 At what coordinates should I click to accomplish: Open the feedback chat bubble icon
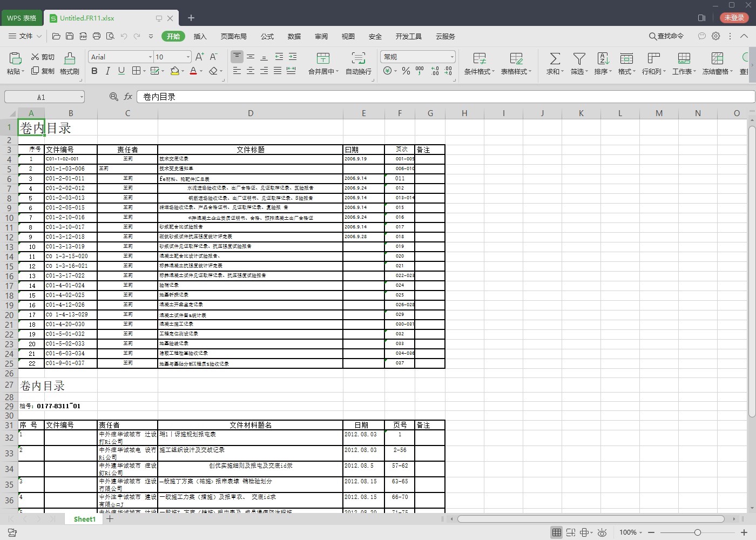coord(702,36)
